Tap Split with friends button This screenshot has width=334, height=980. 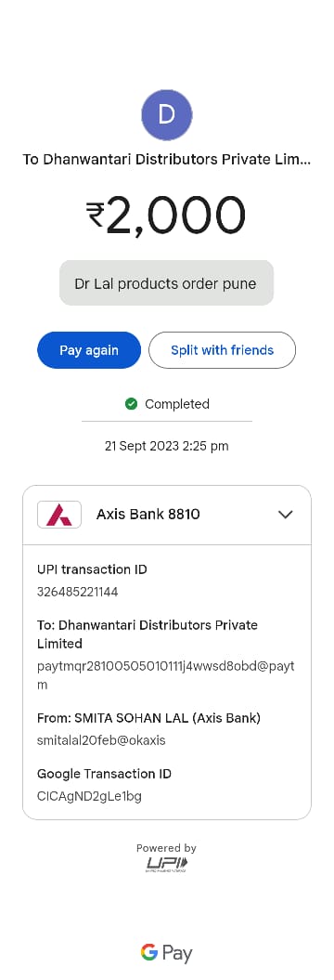(223, 350)
